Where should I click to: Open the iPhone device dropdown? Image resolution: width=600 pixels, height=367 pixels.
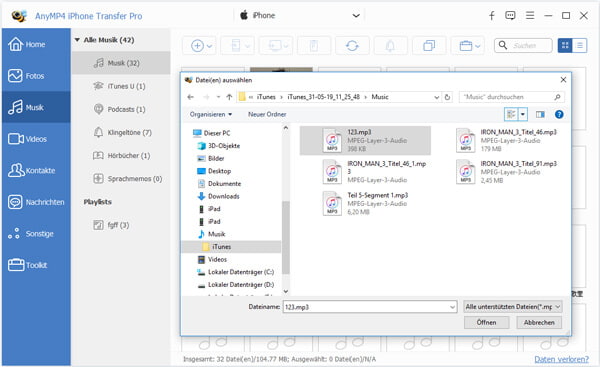299,15
